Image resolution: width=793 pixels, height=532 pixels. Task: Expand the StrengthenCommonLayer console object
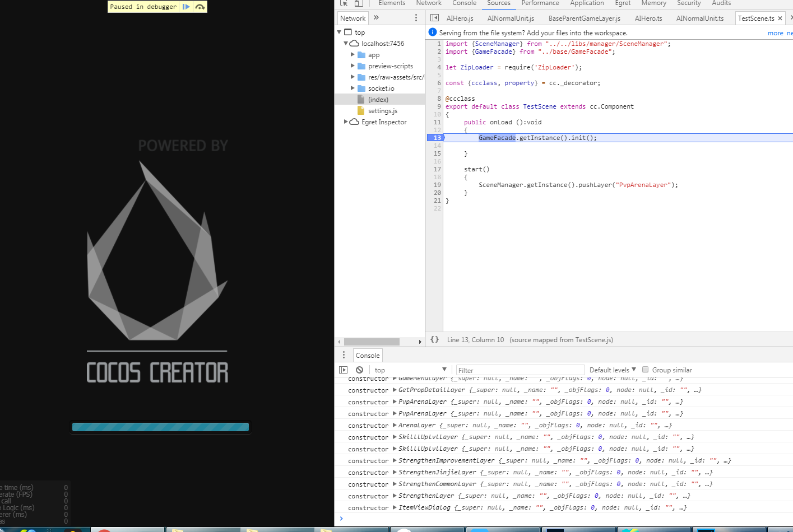[395, 484]
